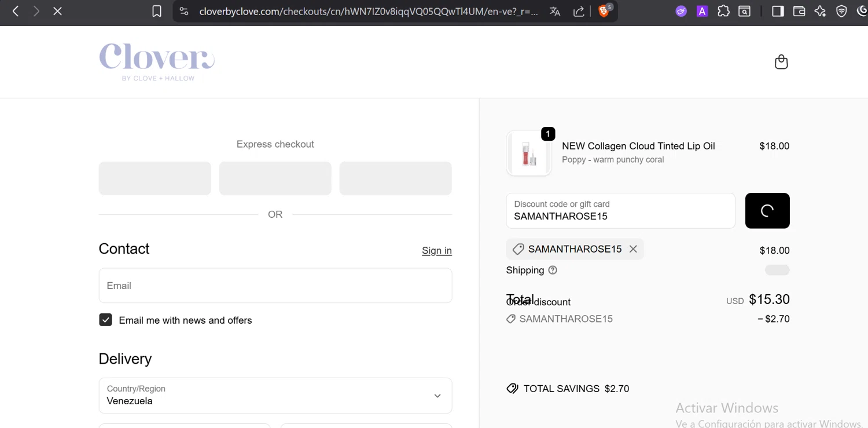Open the Country/Region dropdown

[275, 396]
